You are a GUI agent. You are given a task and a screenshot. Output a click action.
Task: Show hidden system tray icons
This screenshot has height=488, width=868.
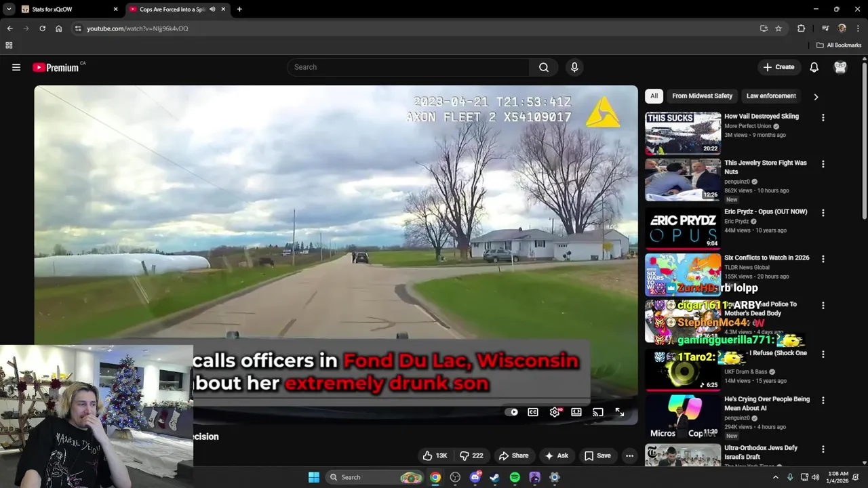pyautogui.click(x=776, y=477)
